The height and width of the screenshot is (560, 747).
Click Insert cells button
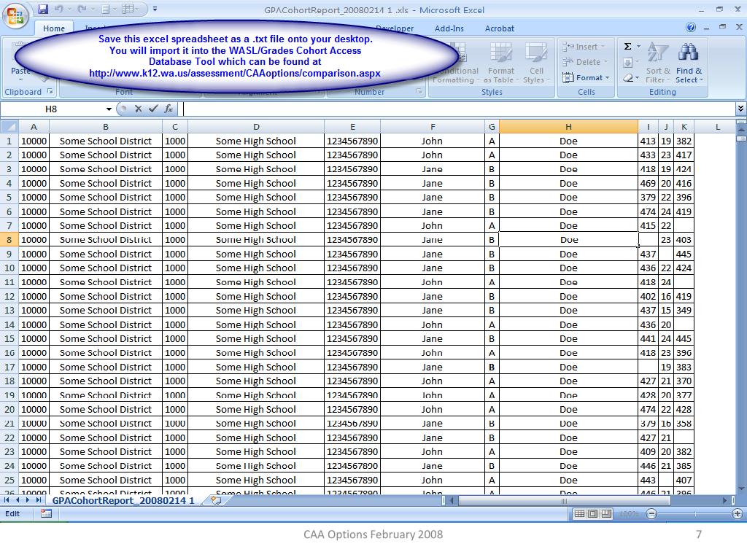pyautogui.click(x=583, y=47)
